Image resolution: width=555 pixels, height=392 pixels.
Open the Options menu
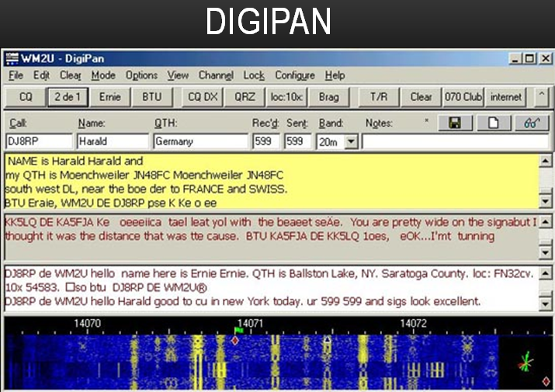point(141,75)
